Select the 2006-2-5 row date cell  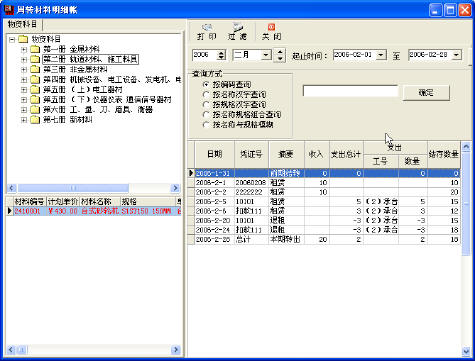[215, 201]
